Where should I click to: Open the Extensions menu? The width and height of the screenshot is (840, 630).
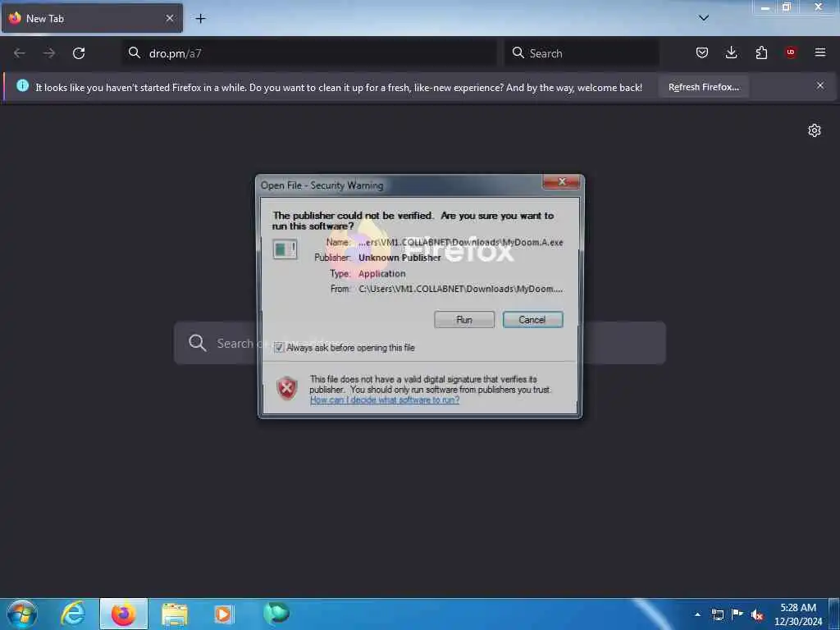click(x=761, y=52)
